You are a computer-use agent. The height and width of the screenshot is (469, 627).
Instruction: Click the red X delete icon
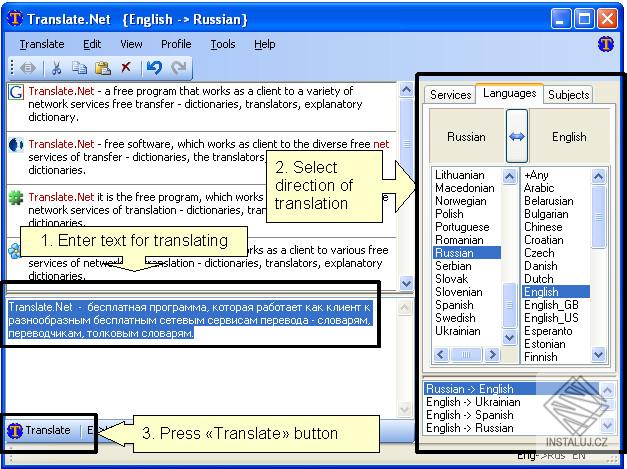[126, 67]
